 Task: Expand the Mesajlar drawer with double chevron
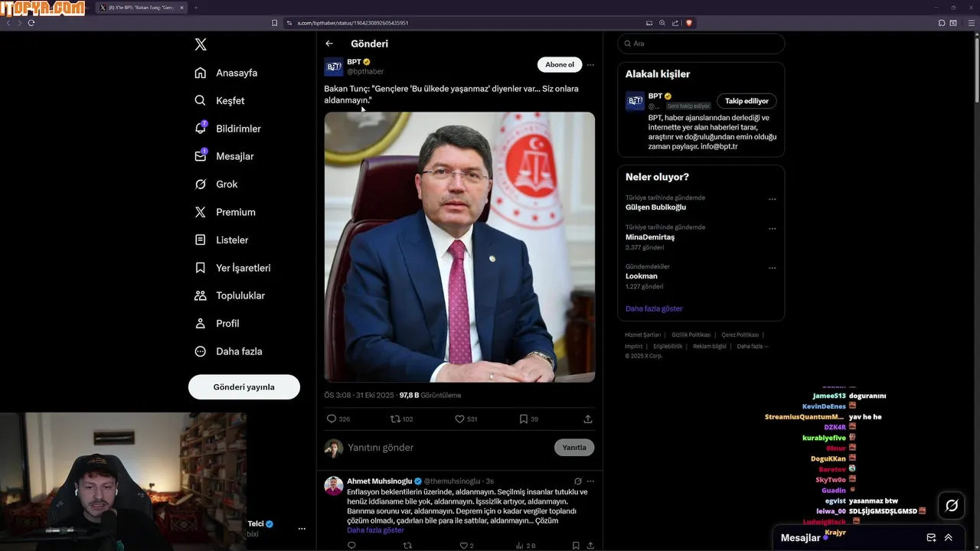tap(949, 538)
